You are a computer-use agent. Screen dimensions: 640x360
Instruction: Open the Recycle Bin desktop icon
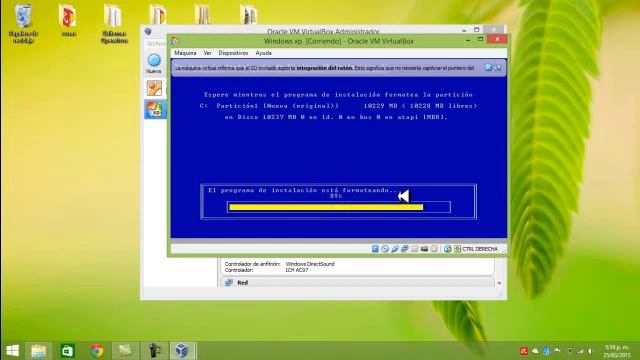tap(23, 23)
